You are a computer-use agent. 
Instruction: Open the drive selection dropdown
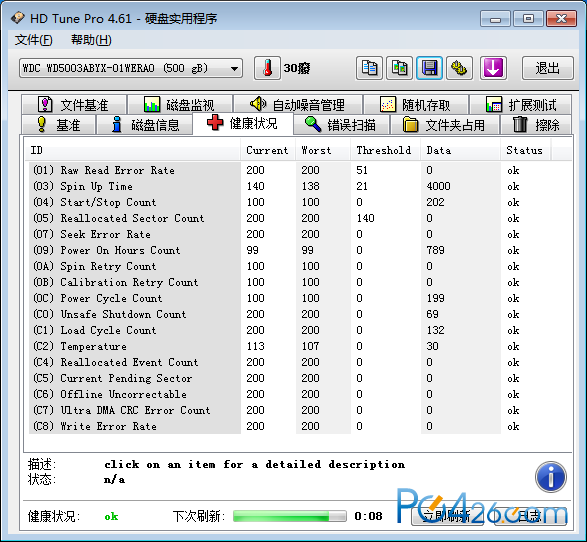[x=131, y=68]
